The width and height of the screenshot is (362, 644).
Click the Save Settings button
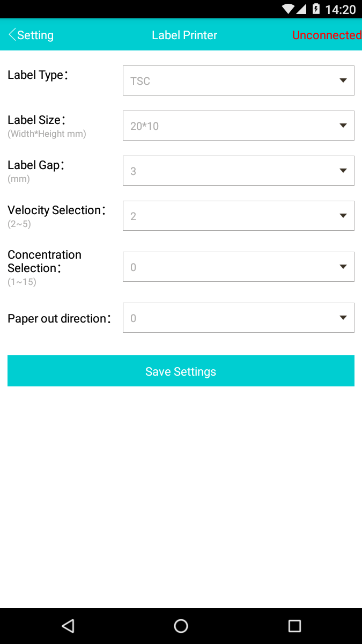pyautogui.click(x=181, y=371)
